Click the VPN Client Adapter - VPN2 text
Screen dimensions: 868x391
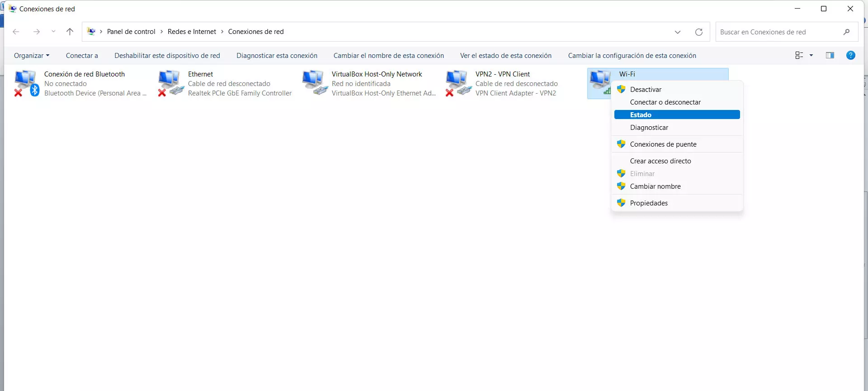(516, 93)
